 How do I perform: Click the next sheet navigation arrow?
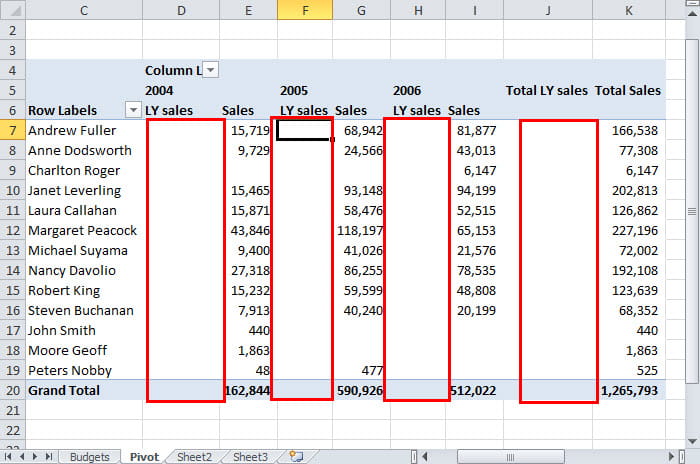pos(36,456)
